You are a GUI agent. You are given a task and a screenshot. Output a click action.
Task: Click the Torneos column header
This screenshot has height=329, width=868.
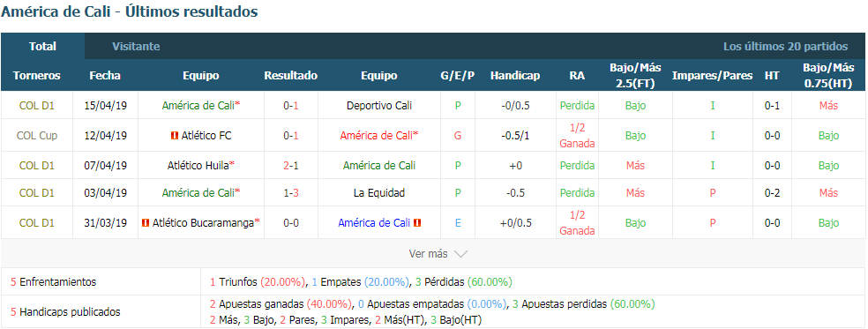(x=37, y=75)
